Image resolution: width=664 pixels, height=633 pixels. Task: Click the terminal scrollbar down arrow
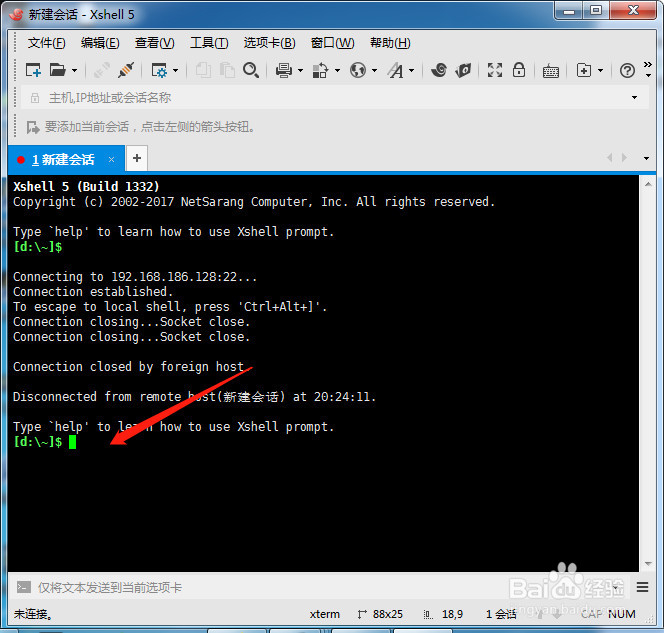tap(648, 563)
